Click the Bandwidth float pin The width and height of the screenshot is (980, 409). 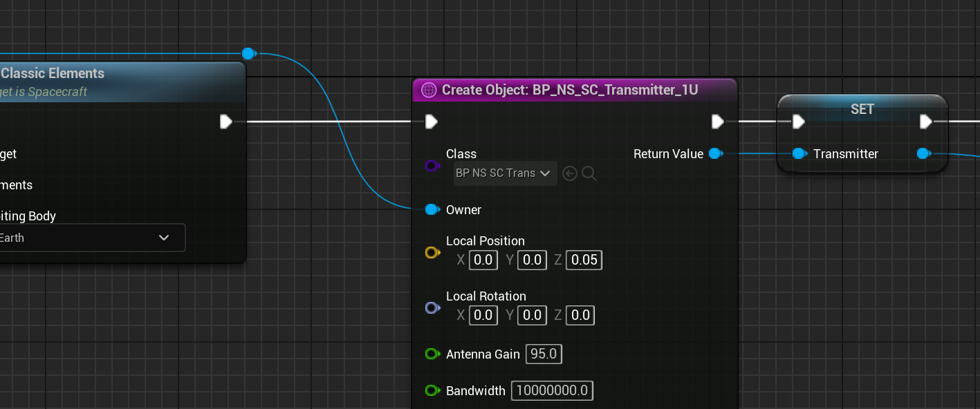point(432,391)
